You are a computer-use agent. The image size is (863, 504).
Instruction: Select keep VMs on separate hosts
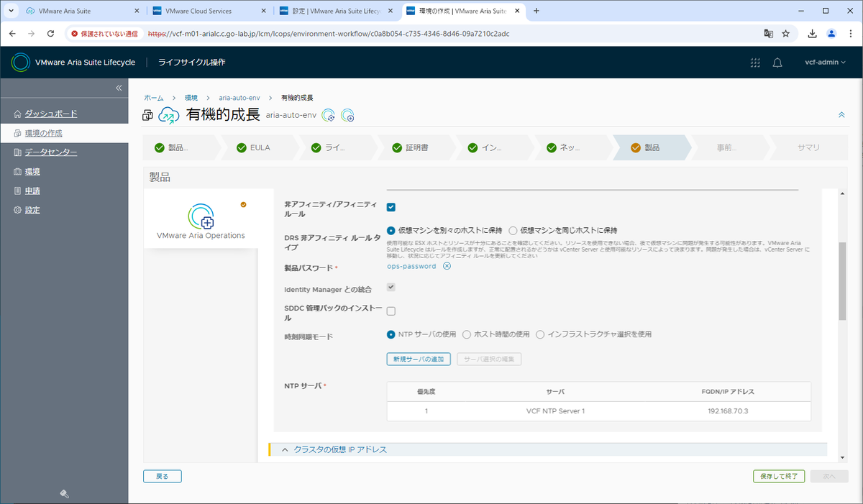click(x=391, y=231)
